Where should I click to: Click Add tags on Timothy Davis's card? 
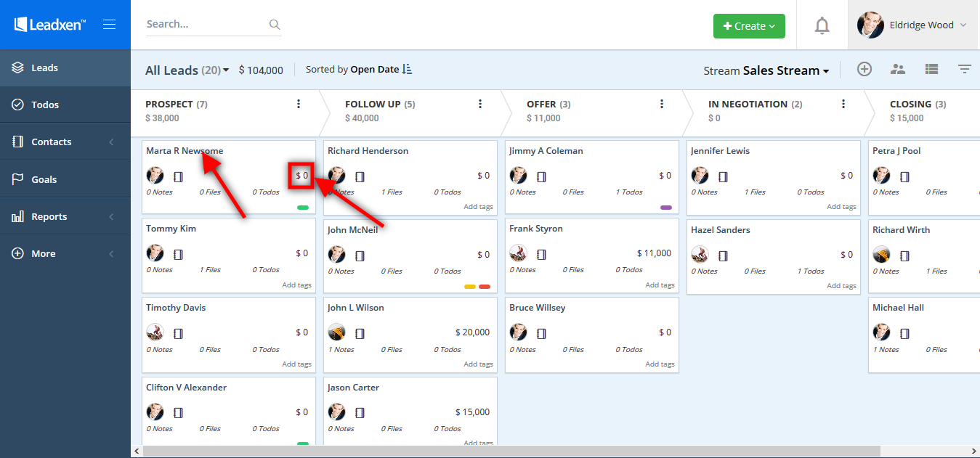point(296,364)
